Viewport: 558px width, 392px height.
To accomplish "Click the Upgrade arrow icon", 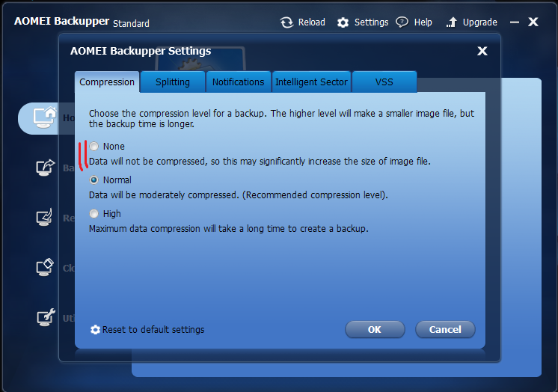I will 452,22.
